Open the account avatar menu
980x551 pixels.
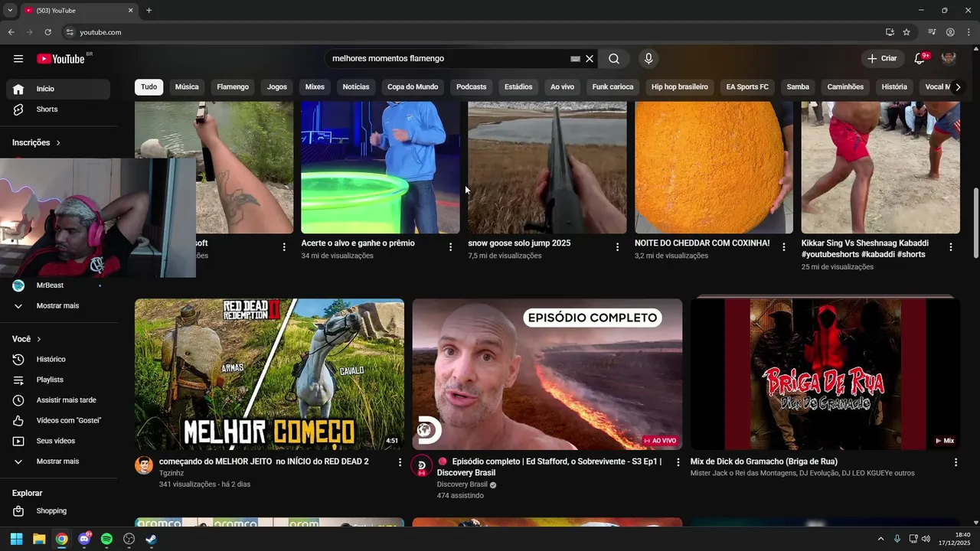pos(949,59)
